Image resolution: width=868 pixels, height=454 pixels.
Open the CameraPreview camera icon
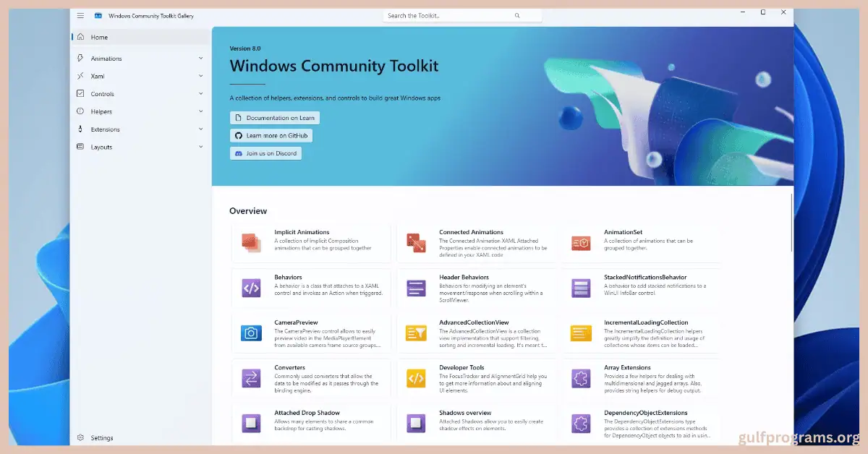point(251,333)
